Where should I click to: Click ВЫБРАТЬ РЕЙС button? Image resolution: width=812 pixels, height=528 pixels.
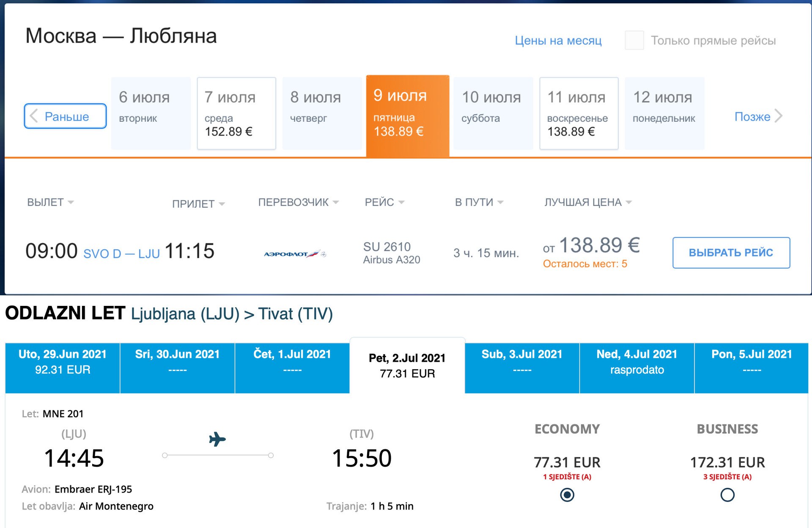pos(731,253)
